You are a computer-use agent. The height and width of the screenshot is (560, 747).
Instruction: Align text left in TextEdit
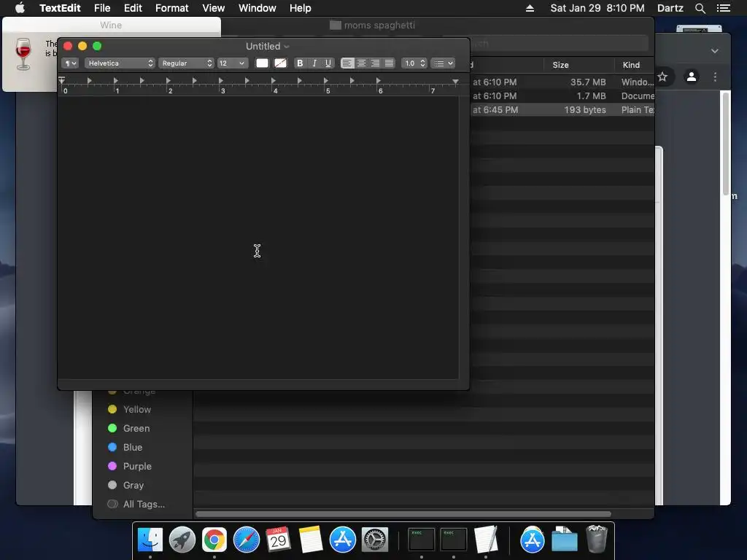(x=347, y=63)
